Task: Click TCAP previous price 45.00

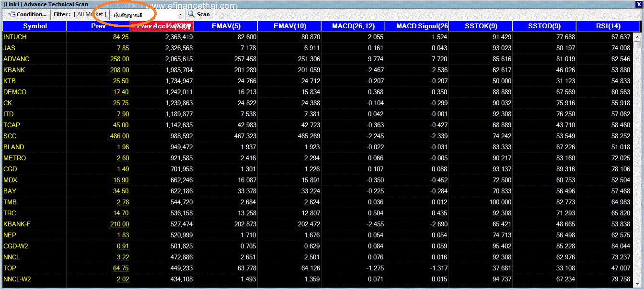Action: point(121,125)
